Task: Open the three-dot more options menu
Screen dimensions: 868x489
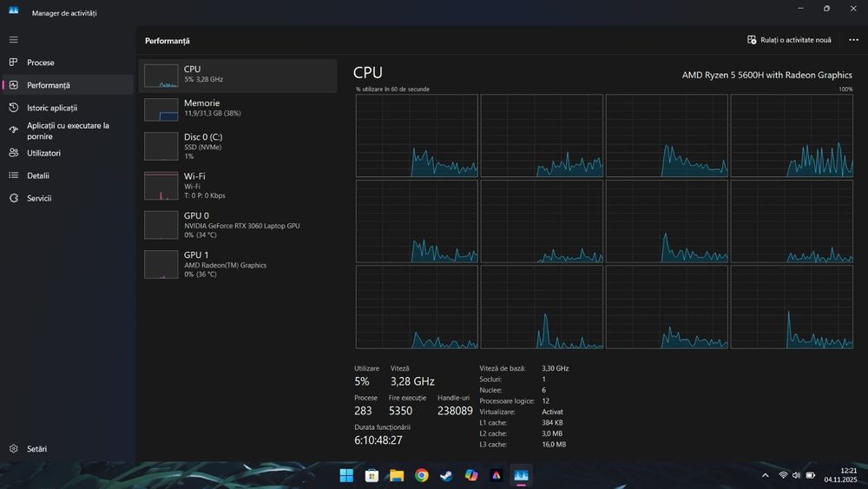Action: point(853,40)
